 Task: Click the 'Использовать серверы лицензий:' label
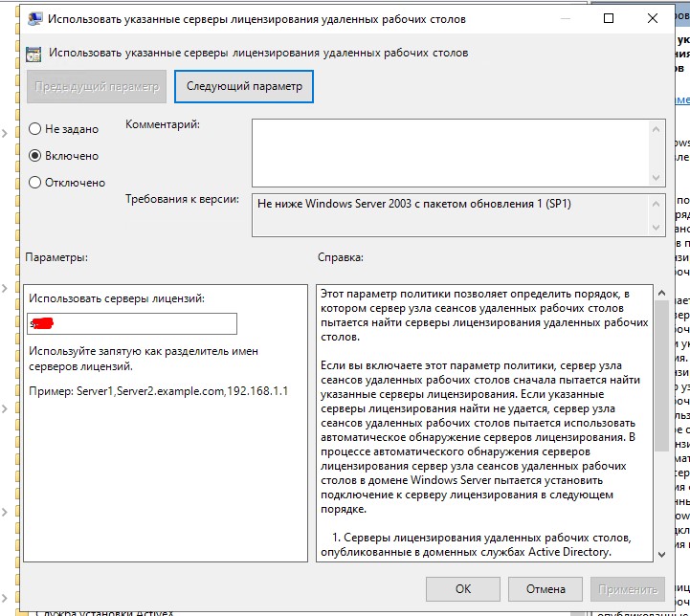click(x=117, y=298)
